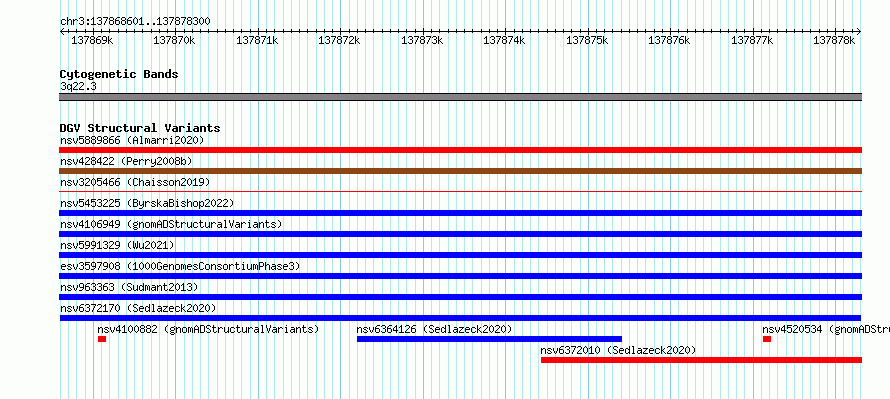This screenshot has height=399, width=890.
Task: Click the nsv4520534 variant label
Action: pyautogui.click(x=826, y=329)
